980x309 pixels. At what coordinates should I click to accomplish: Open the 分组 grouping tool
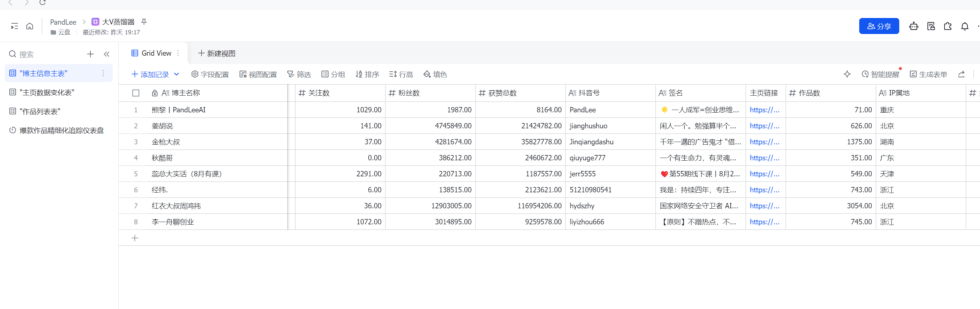click(x=333, y=74)
